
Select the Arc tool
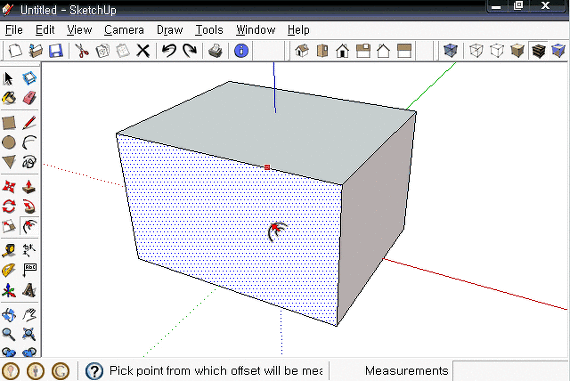(29, 143)
